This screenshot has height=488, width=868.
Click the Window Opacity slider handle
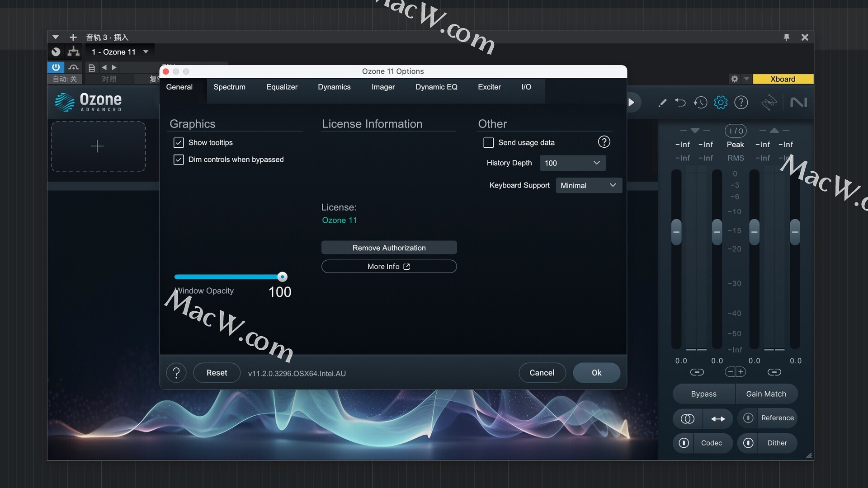click(282, 277)
